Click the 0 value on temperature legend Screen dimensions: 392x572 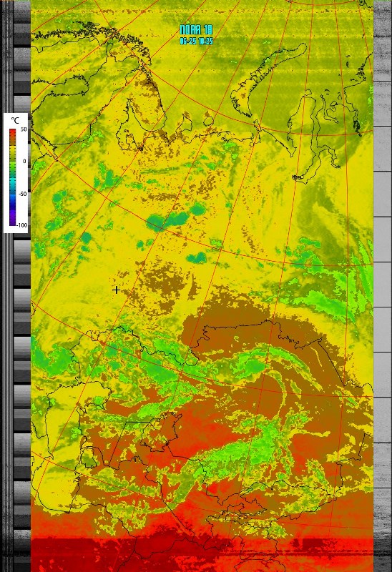click(x=24, y=162)
